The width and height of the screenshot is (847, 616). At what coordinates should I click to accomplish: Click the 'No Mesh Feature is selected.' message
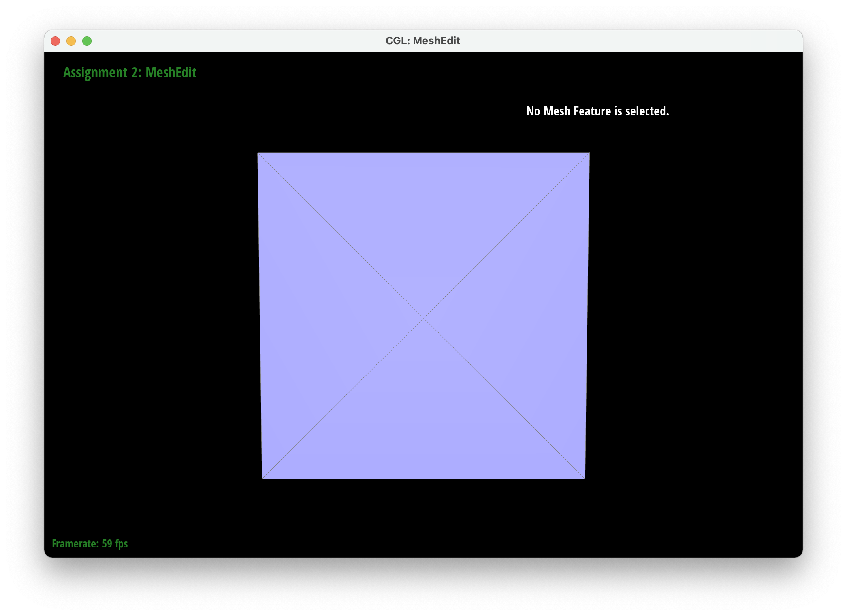pyautogui.click(x=598, y=111)
